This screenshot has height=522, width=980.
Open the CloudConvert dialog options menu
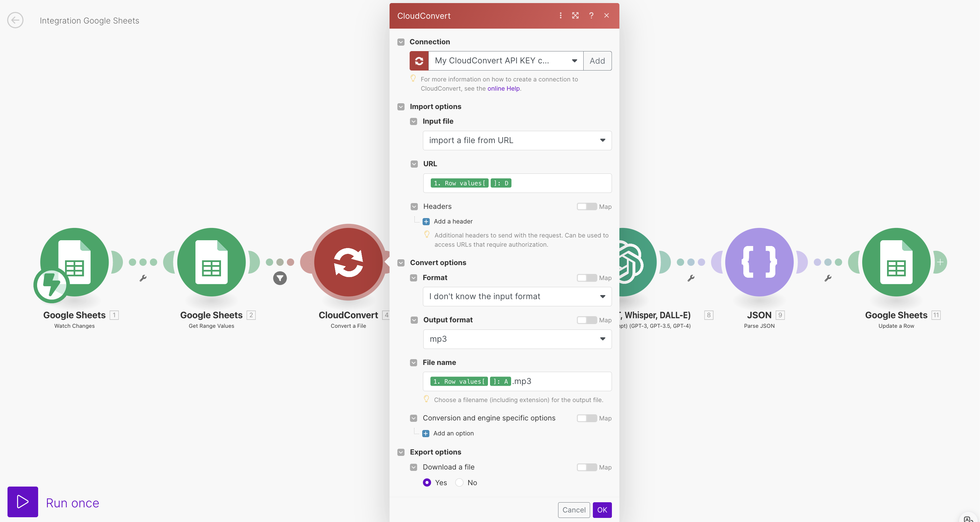coord(560,15)
